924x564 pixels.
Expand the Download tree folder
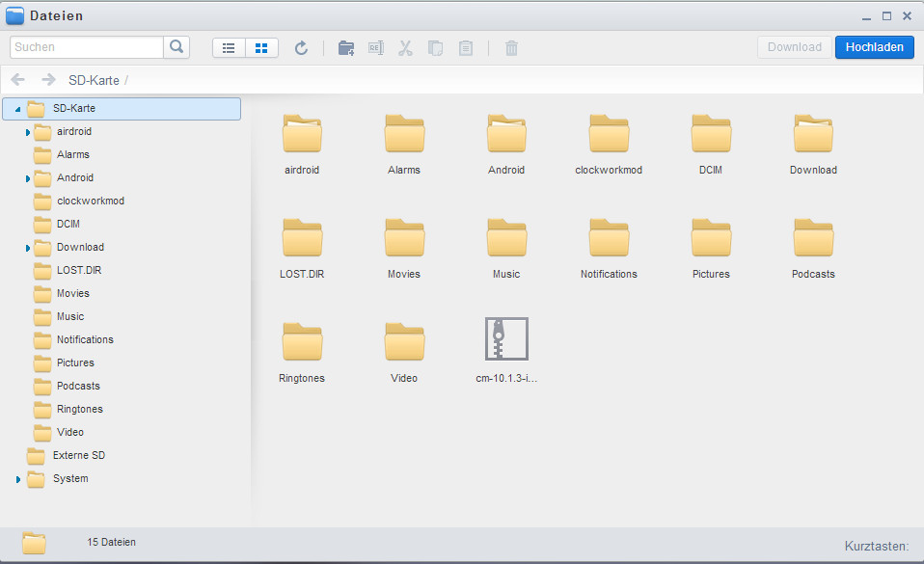pos(28,248)
